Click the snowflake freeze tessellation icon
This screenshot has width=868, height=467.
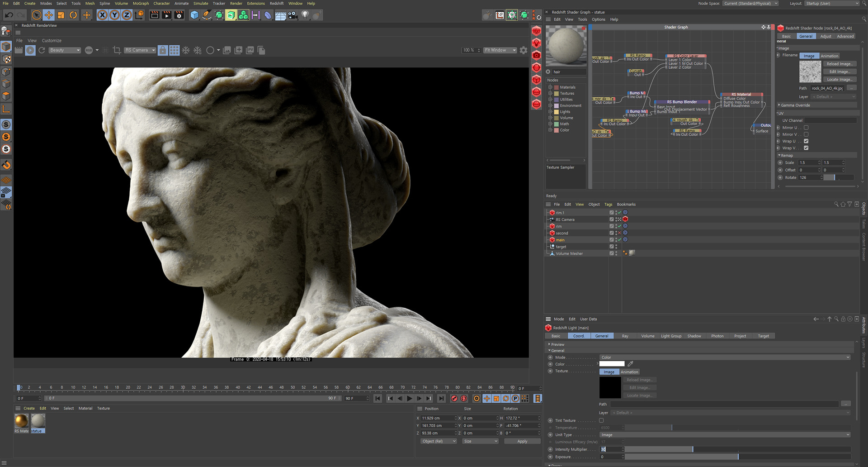coord(186,50)
